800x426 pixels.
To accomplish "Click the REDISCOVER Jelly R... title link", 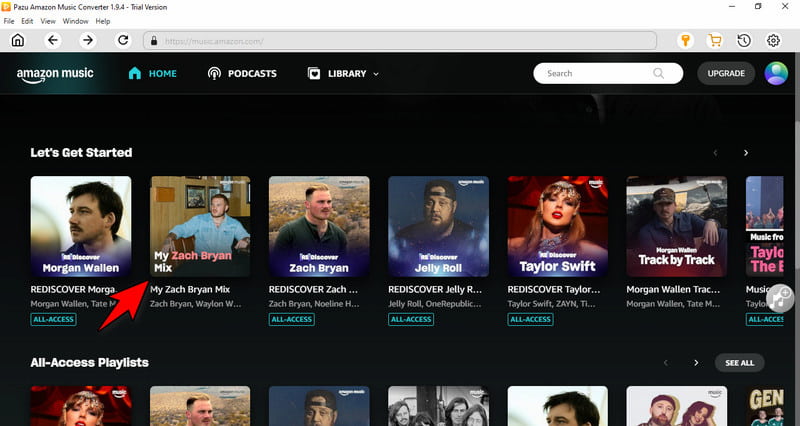I will (x=435, y=289).
